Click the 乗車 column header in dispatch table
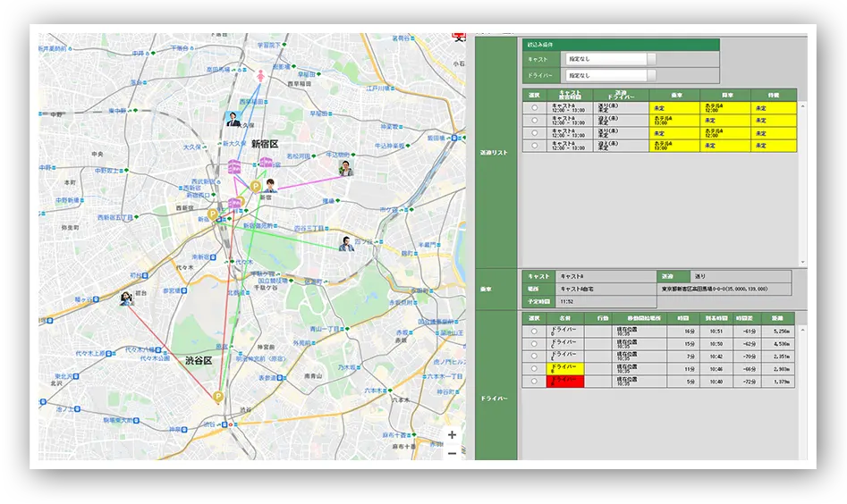Viewport: 847px width, 504px height. [674, 95]
